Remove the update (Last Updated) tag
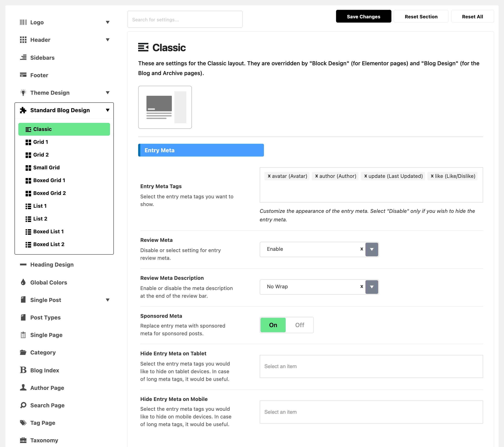Image resolution: width=504 pixels, height=447 pixels. 366,176
